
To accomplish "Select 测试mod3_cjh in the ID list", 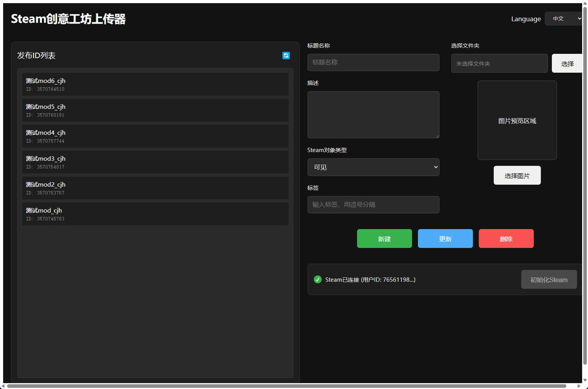I will (155, 162).
